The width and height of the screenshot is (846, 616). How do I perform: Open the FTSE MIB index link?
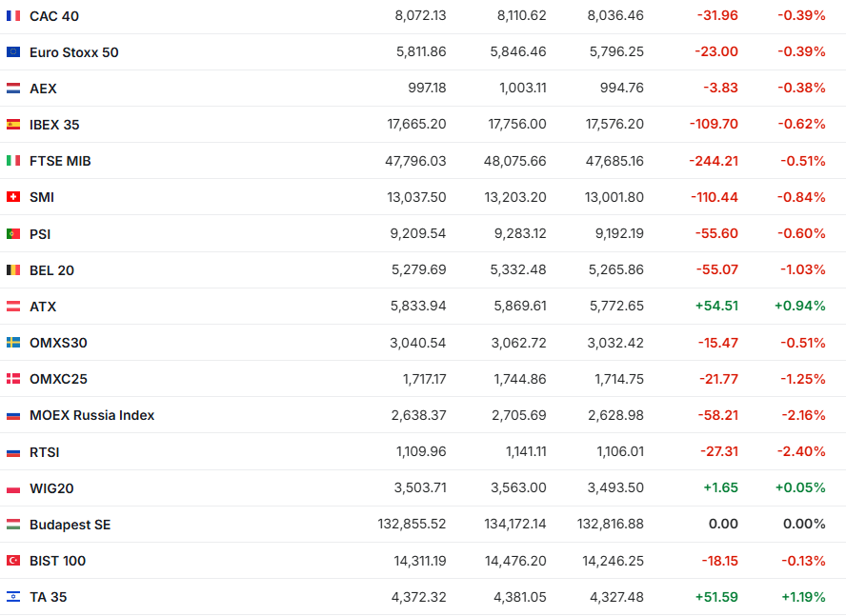coord(60,161)
